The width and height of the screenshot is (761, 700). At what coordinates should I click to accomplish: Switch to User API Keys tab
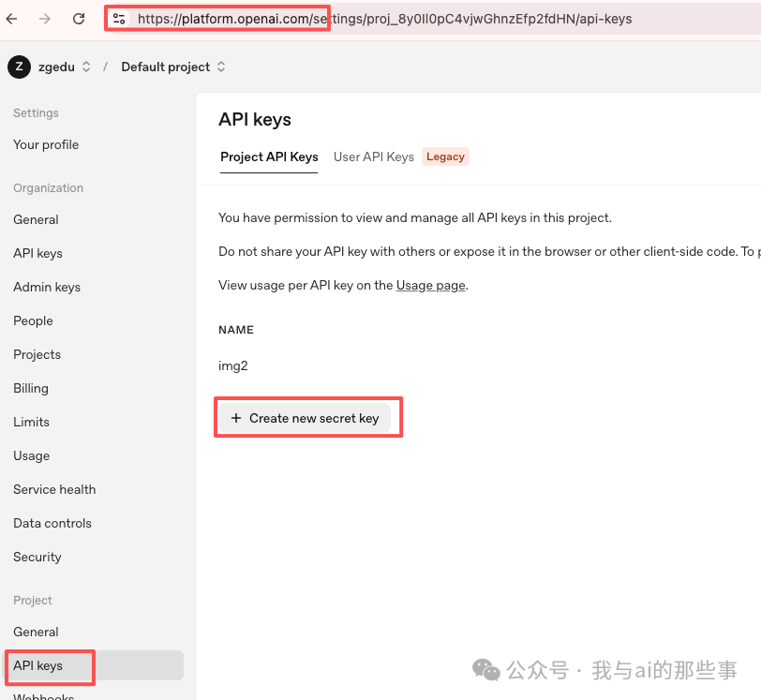pos(374,156)
